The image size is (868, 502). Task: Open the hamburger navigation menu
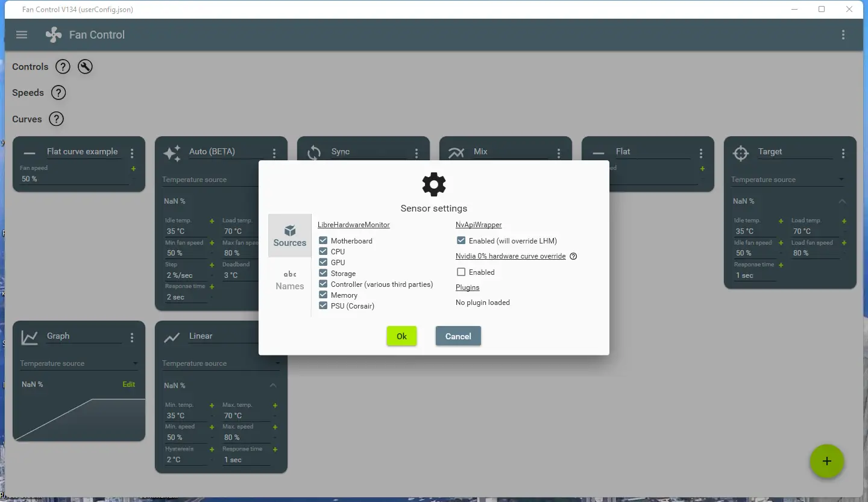click(22, 35)
